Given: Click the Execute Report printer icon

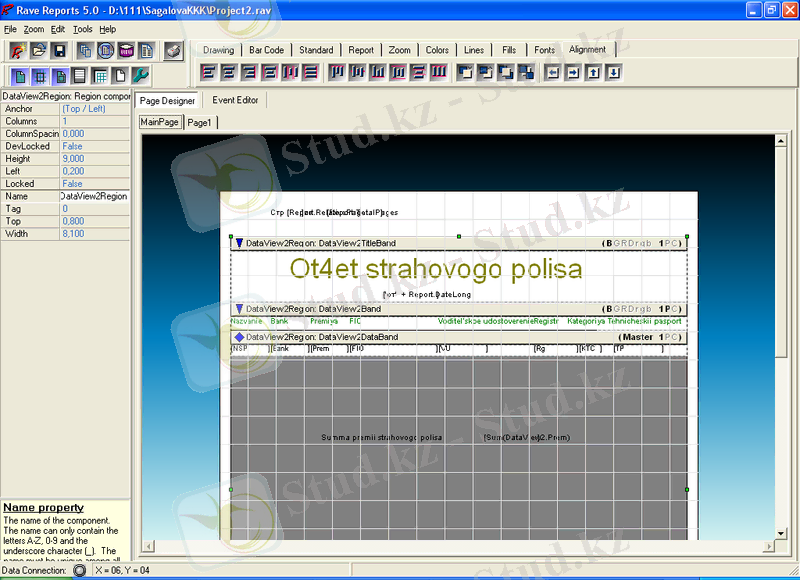Looking at the screenshot, I should [174, 51].
